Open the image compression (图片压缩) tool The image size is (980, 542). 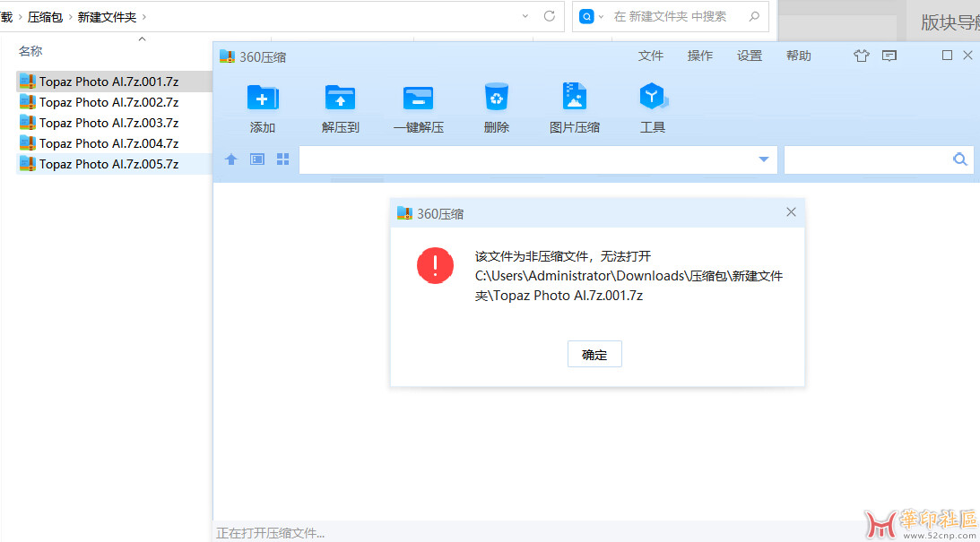(x=574, y=97)
